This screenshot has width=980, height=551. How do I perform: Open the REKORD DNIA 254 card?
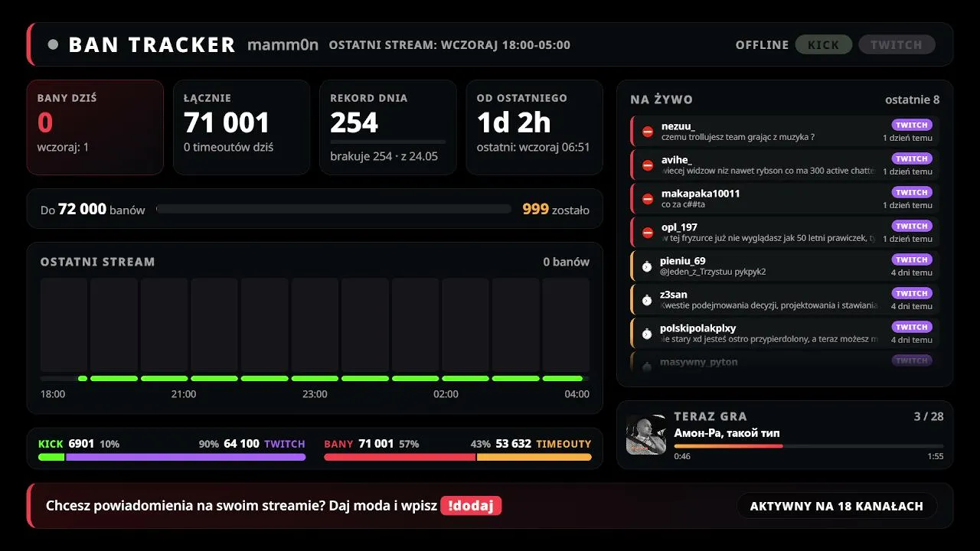388,127
